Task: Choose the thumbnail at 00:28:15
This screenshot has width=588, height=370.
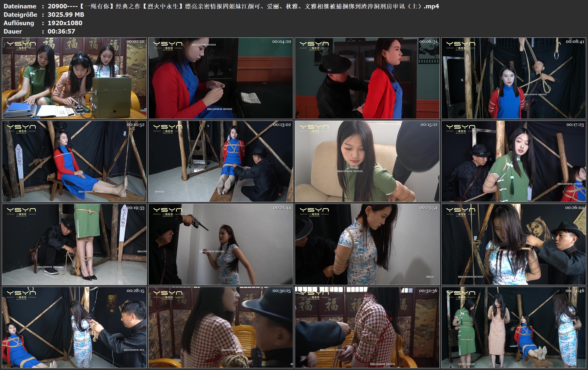Action: (74, 327)
